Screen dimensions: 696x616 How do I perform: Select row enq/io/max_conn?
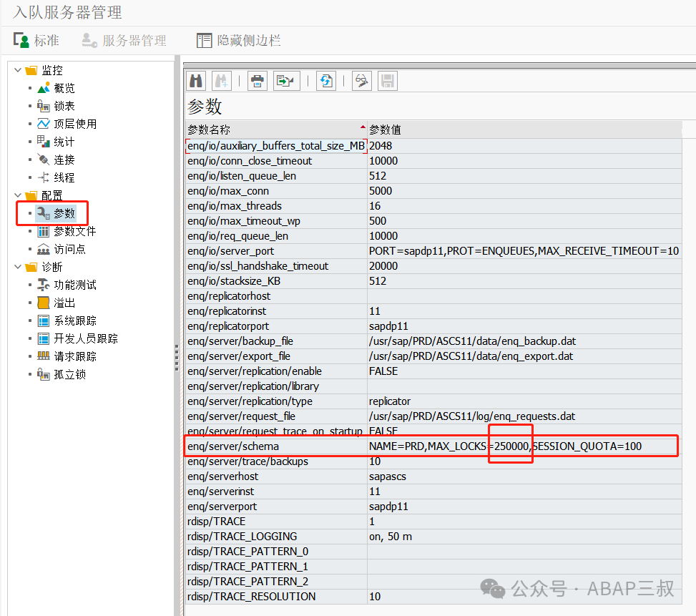(x=433, y=191)
